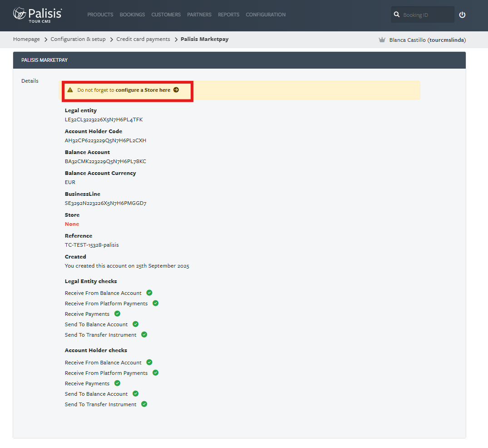Viewport: 488px width, 448px height.
Task: Click the red 'None' store value
Action: 72,224
